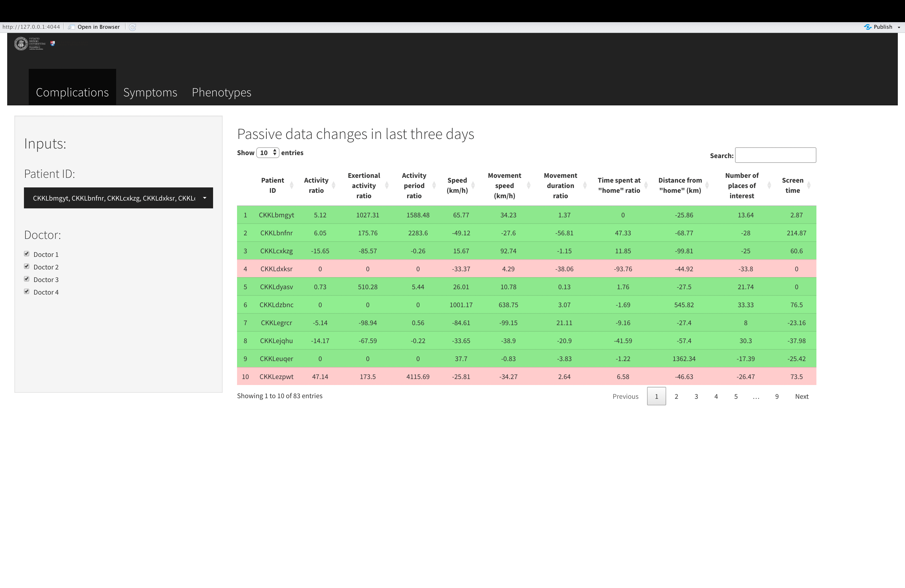This screenshot has height=588, width=905.
Task: Toggle the Doctor 3 checkbox
Action: (x=27, y=279)
